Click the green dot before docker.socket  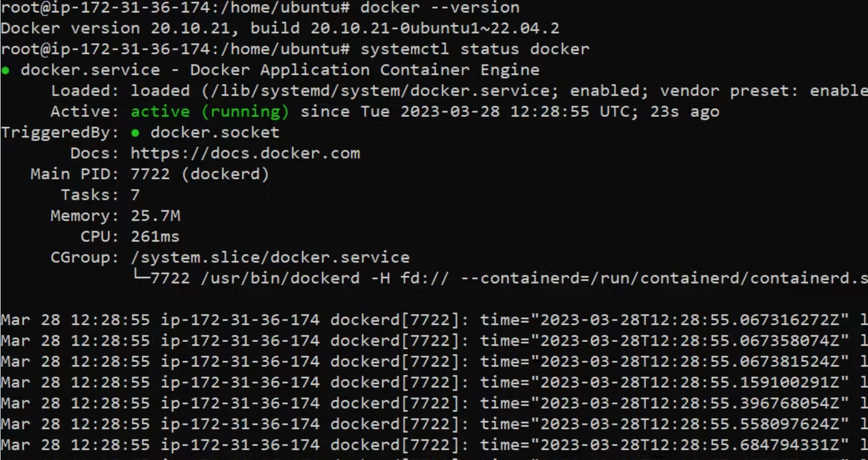pos(135,133)
